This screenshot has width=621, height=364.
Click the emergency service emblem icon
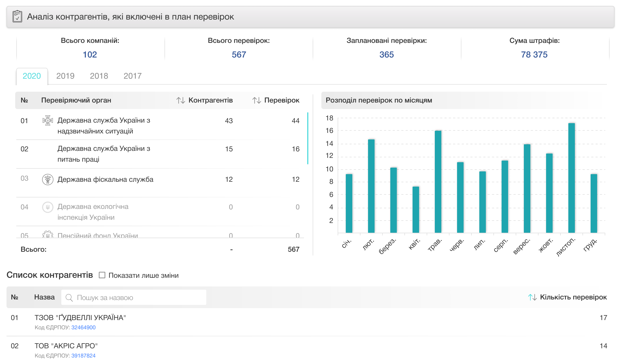click(48, 120)
